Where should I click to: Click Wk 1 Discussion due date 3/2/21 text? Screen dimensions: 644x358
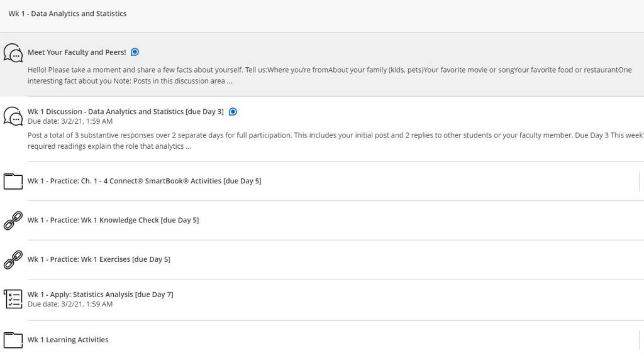[70, 121]
